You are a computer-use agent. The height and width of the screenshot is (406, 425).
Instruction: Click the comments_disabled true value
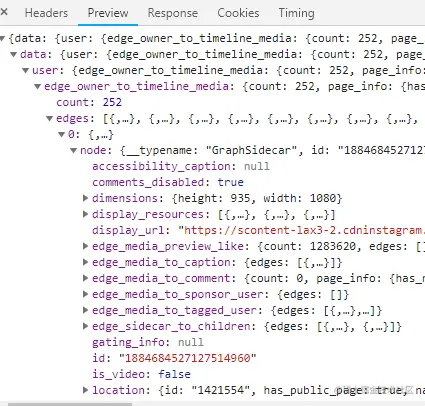tap(230, 182)
